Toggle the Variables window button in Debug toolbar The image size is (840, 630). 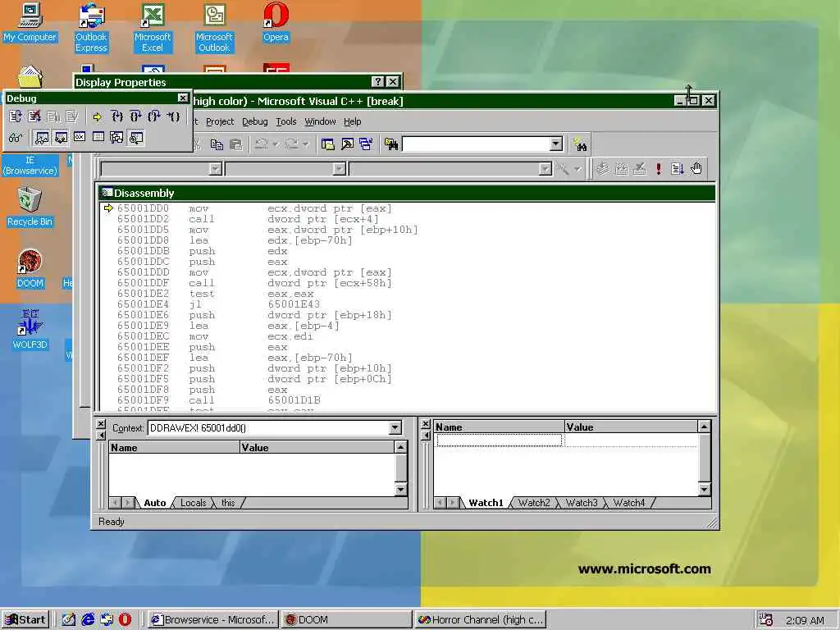[61, 138]
